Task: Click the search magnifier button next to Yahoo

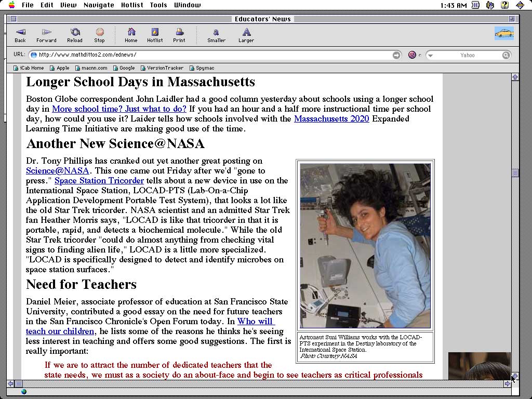Action: pyautogui.click(x=506, y=55)
